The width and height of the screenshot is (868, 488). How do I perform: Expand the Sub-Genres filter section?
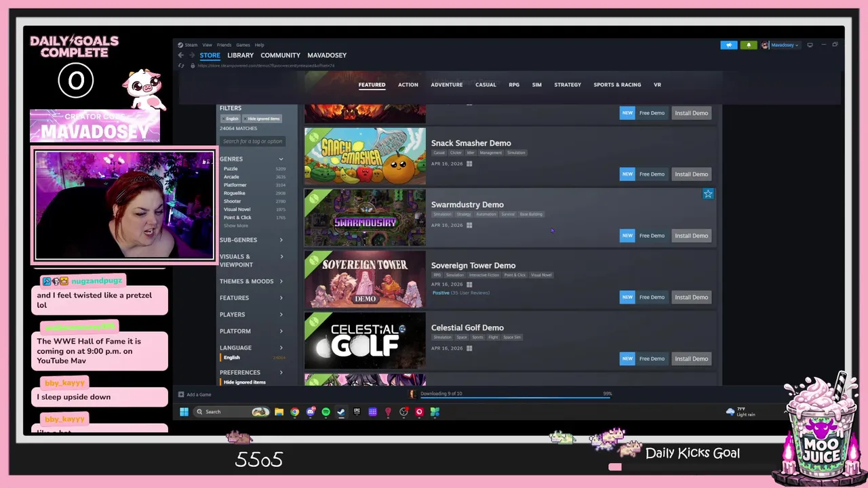click(252, 240)
